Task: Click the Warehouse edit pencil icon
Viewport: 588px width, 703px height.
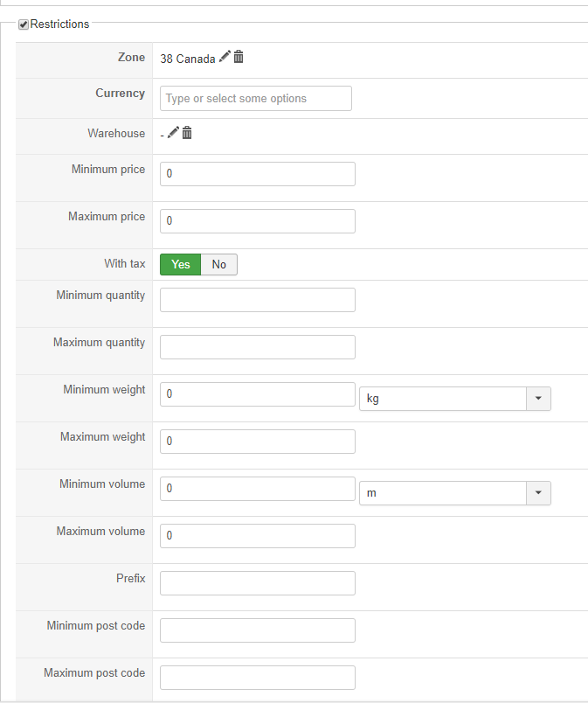Action: click(x=173, y=132)
